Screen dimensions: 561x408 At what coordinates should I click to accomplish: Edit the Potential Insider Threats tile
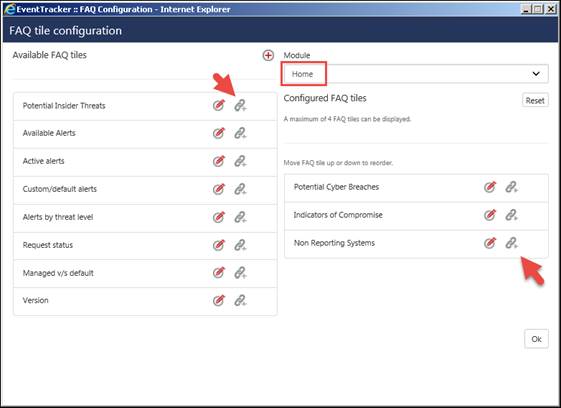pos(219,105)
